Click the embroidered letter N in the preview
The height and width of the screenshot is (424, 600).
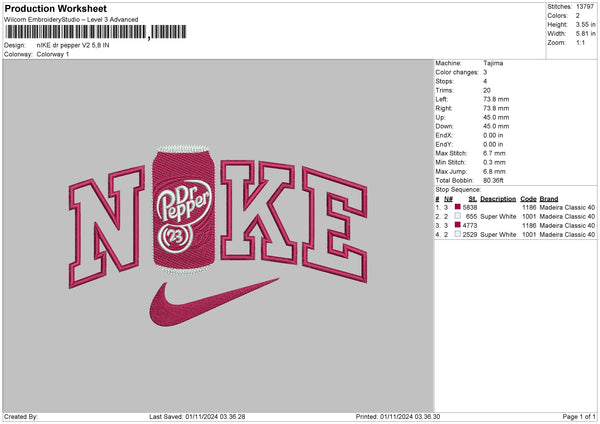click(x=107, y=227)
